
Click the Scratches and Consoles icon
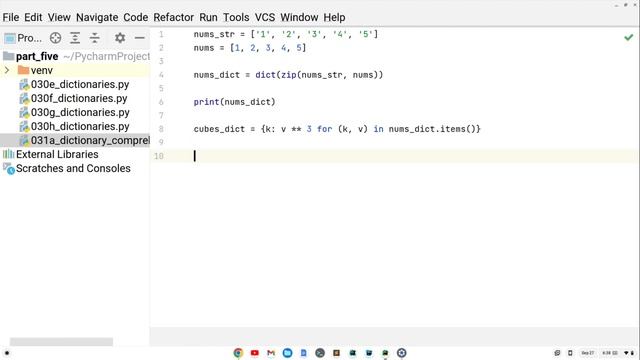coord(9,169)
